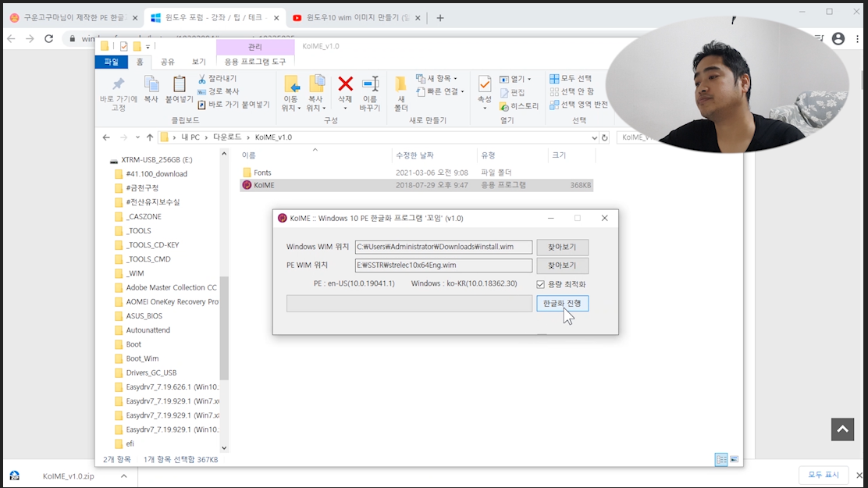Click the 속성 properties icon
This screenshot has width=868, height=488.
(485, 84)
